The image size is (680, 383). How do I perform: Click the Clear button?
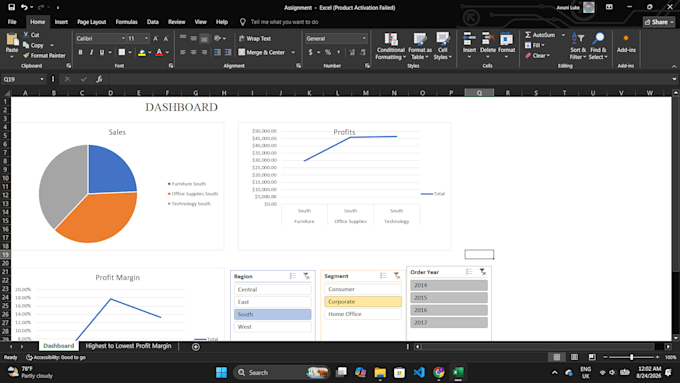538,56
